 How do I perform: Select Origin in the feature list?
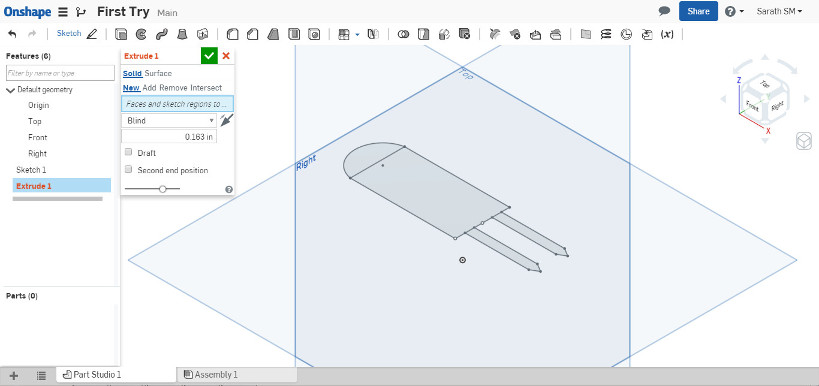[39, 106]
